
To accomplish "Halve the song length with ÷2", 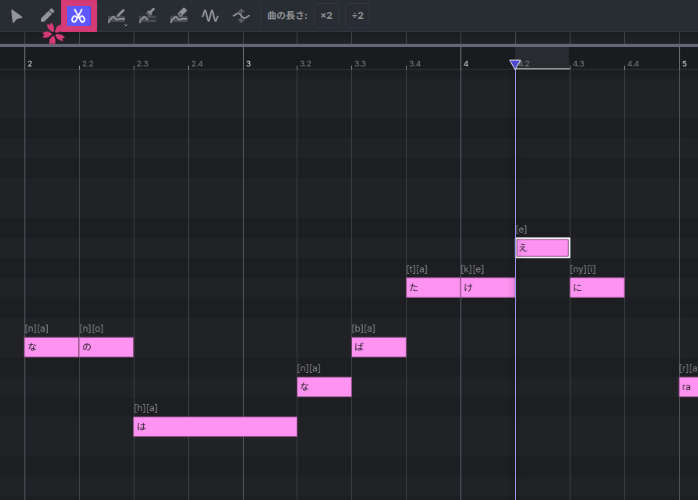I will click(357, 16).
